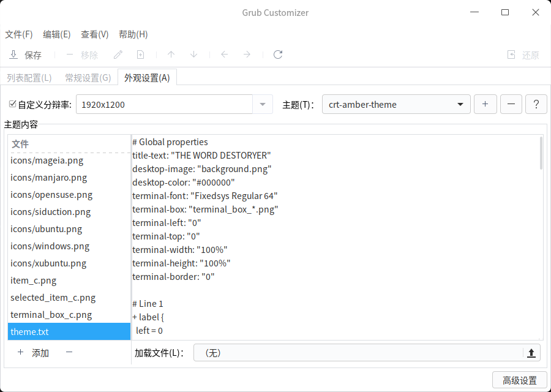Remove the theme with minus button
Viewport: 551px width, 392px height.
coord(511,104)
